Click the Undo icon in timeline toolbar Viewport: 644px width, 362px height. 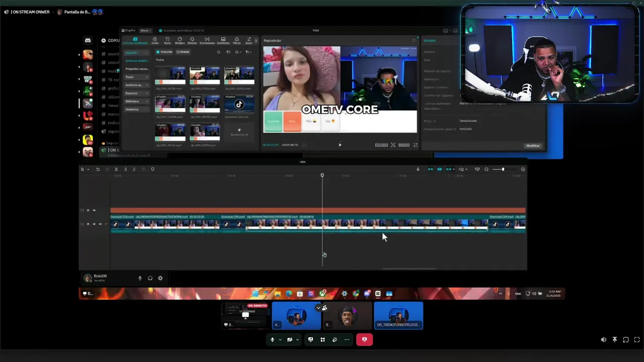98,169
